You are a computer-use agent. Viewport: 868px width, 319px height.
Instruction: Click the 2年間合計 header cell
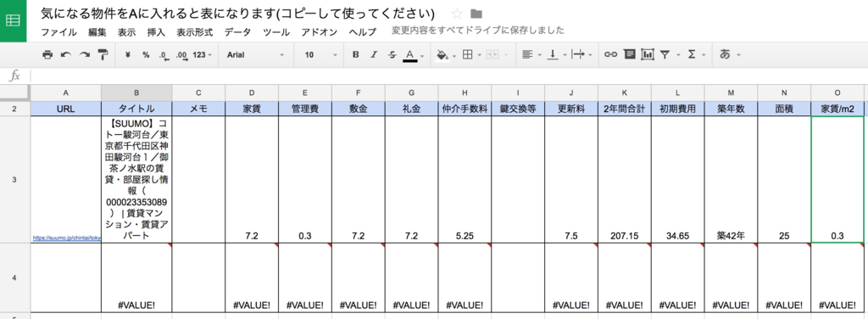(x=625, y=109)
